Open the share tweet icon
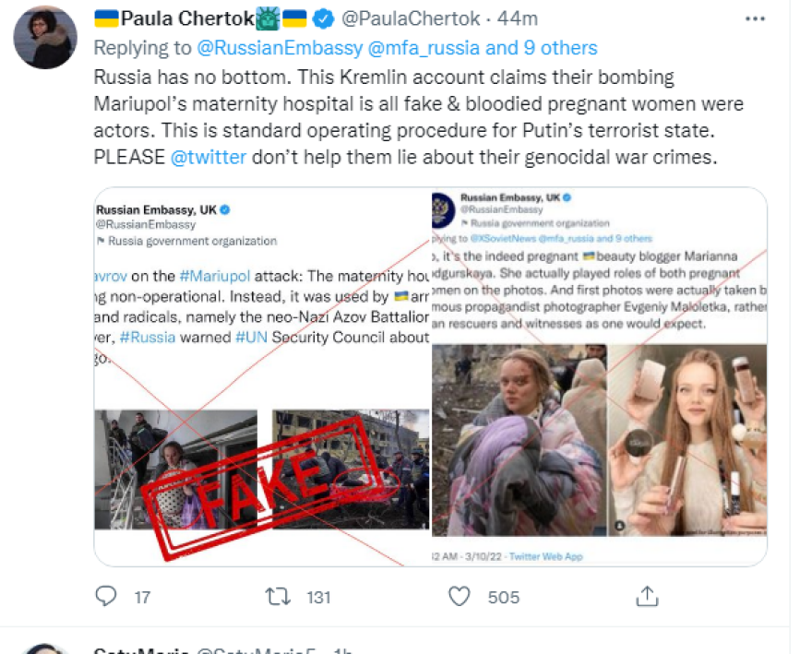This screenshot has width=812, height=654. click(x=647, y=596)
